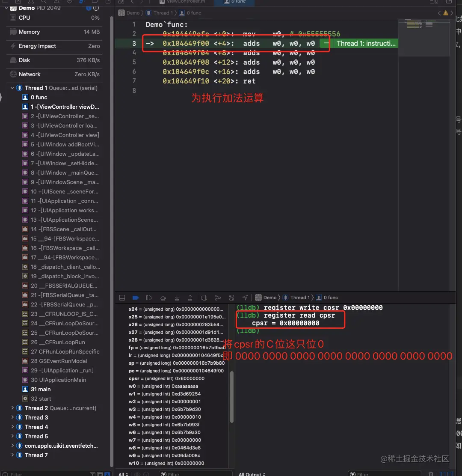
Task: Hide the debug area toggle button
Action: coord(122,298)
